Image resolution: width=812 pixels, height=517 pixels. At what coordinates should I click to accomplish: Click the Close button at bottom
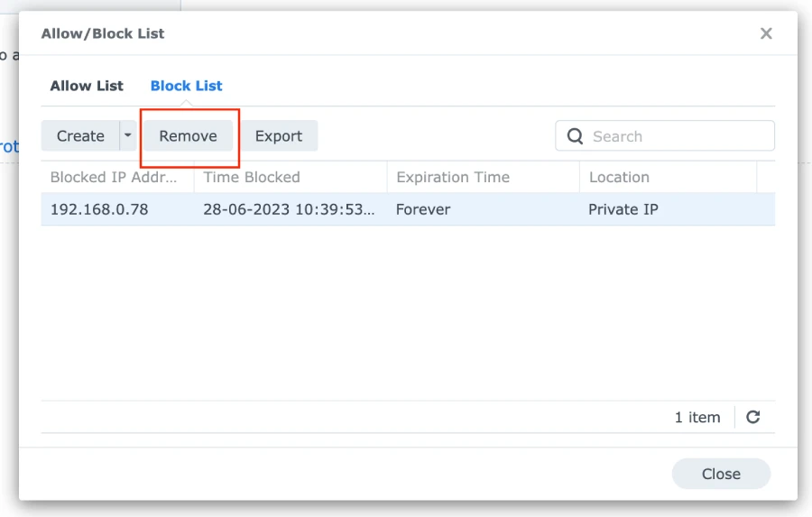[x=721, y=474]
